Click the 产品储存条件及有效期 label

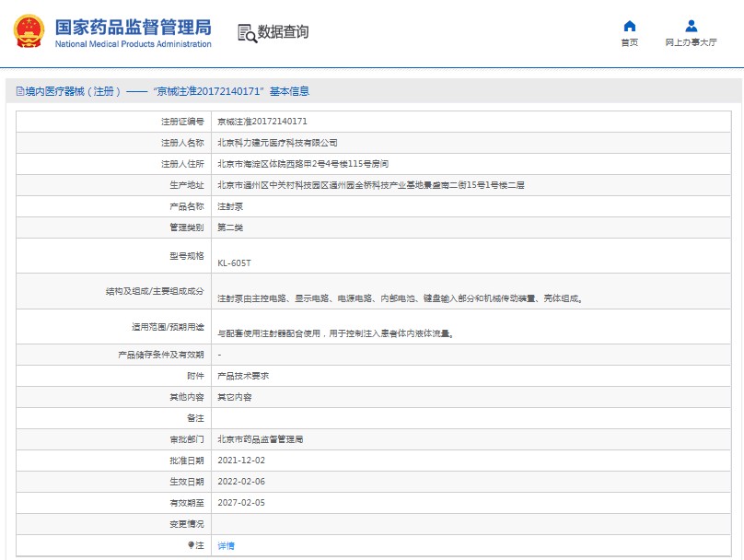(x=161, y=355)
